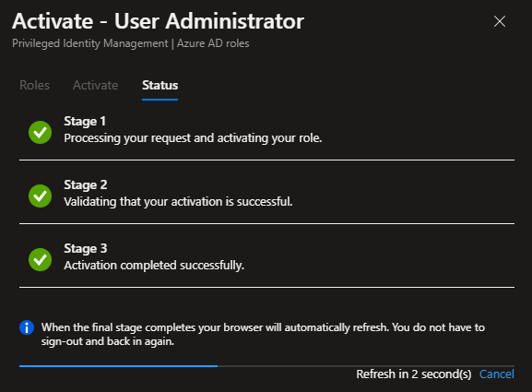
Task: Cancel the automatic browser refresh
Action: (497, 374)
